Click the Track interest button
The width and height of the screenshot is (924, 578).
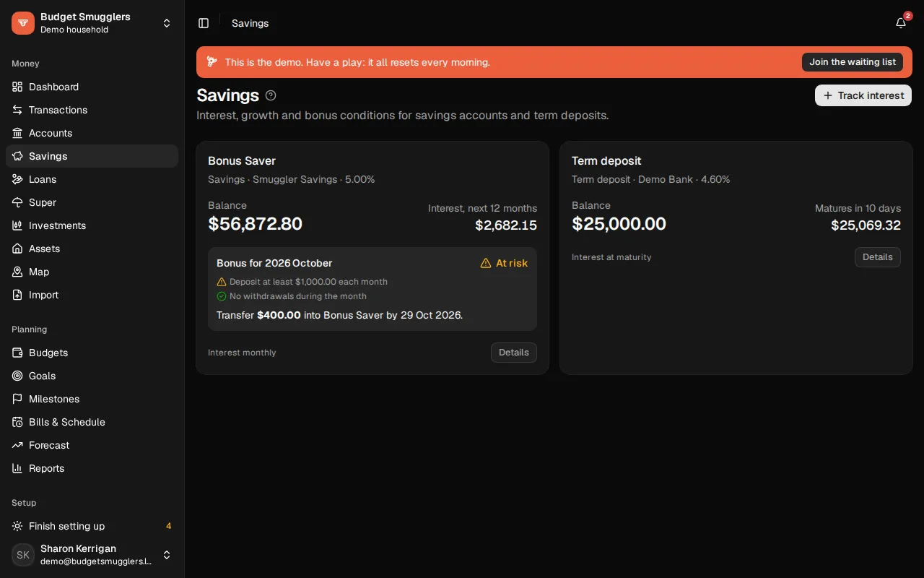pyautogui.click(x=863, y=95)
